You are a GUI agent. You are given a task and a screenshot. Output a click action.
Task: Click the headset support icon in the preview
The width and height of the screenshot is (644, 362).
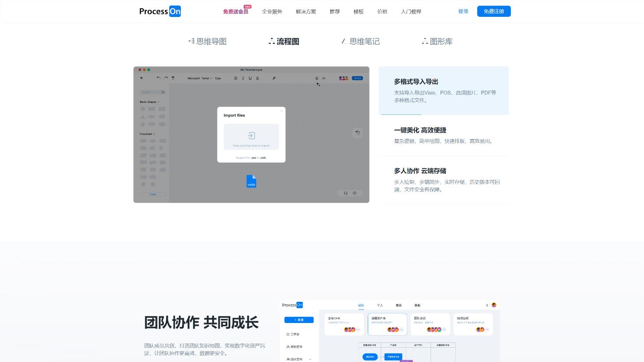[346, 193]
